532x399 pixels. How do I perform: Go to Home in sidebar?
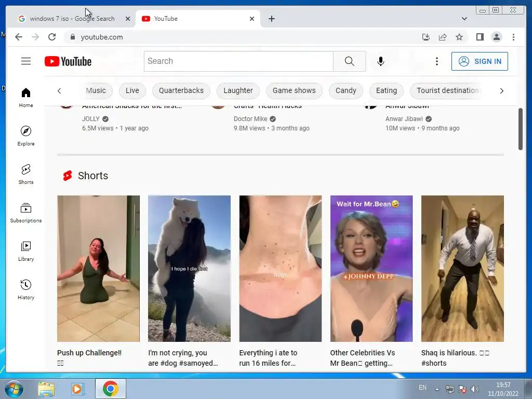(x=26, y=97)
